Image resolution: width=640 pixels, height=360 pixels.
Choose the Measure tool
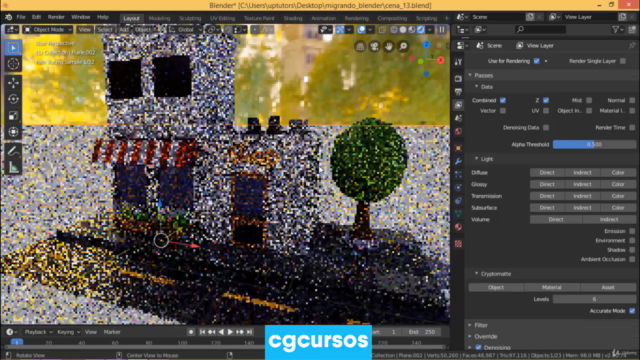pos(13,167)
